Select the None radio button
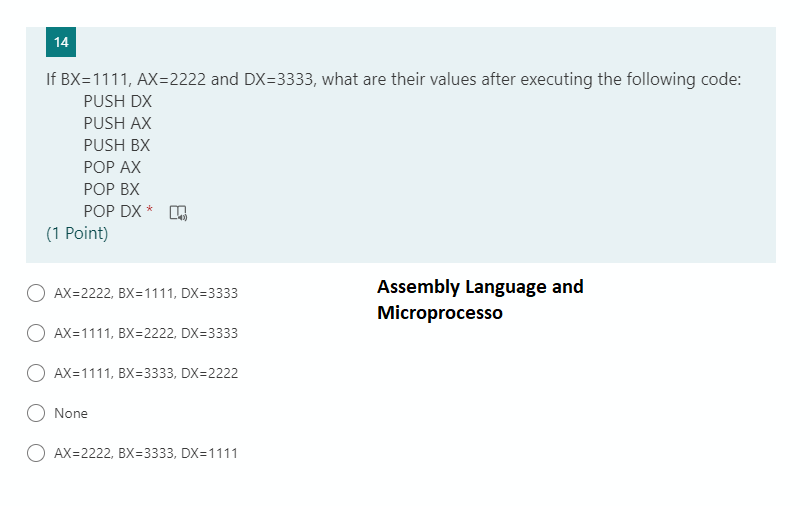This screenshot has height=506, width=810. [x=36, y=413]
